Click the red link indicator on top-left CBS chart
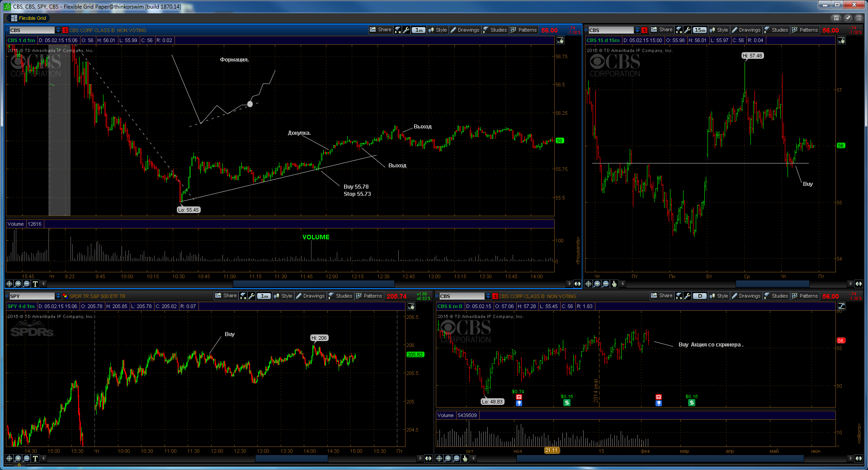 [65, 30]
